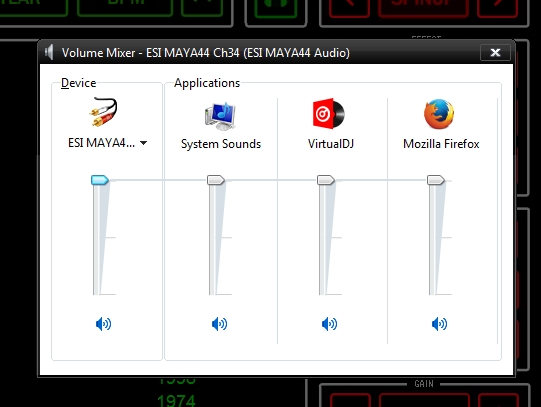Open the ESI MAYA4... device dropdown arrow
This screenshot has height=407, width=541.
click(144, 143)
